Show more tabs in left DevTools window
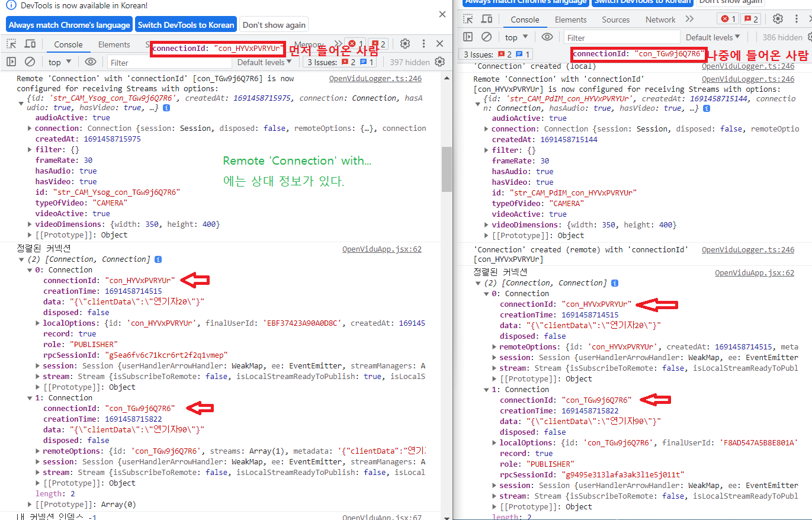Screen dimensions: 812x520 tap(338, 44)
